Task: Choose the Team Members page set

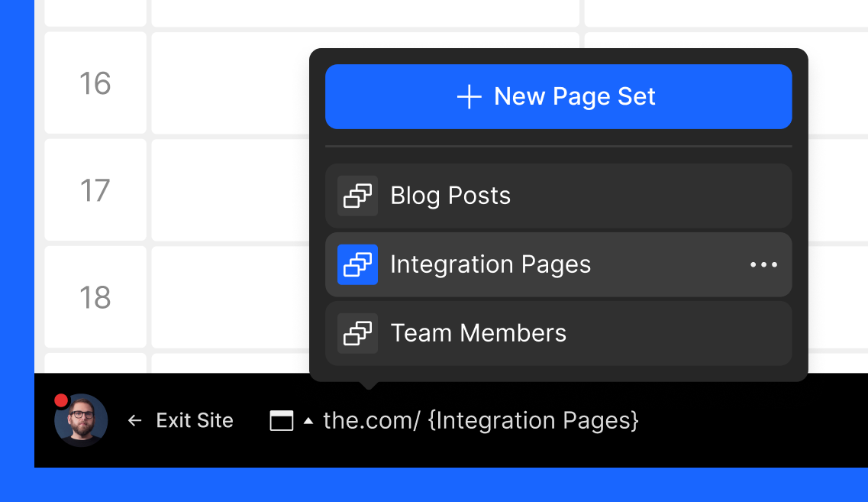Action: click(559, 333)
